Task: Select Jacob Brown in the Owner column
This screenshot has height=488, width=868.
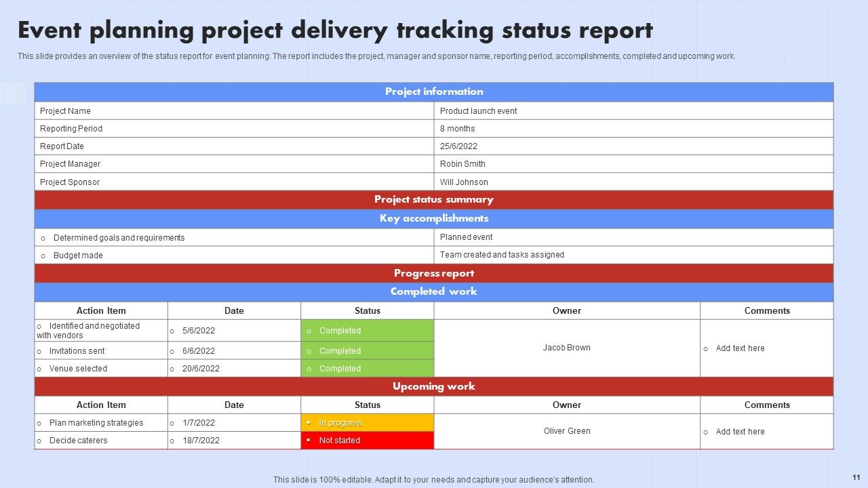Action: (x=566, y=348)
